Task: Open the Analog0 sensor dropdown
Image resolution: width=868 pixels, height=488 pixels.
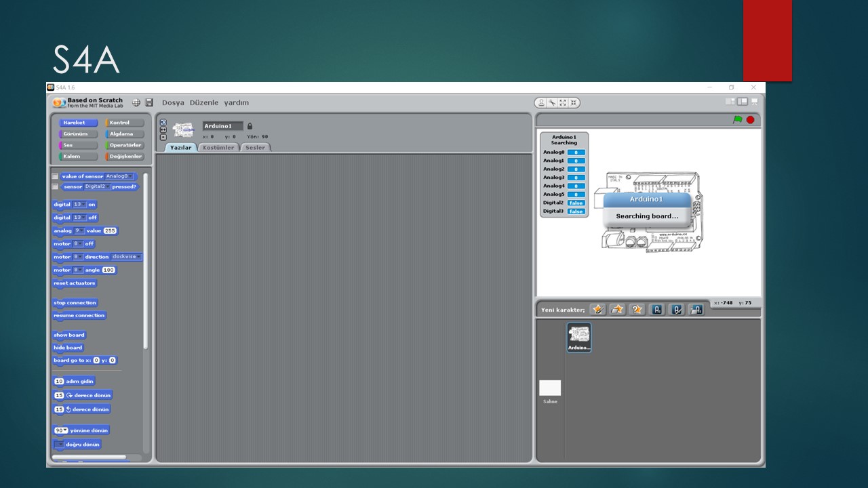Action: point(119,176)
